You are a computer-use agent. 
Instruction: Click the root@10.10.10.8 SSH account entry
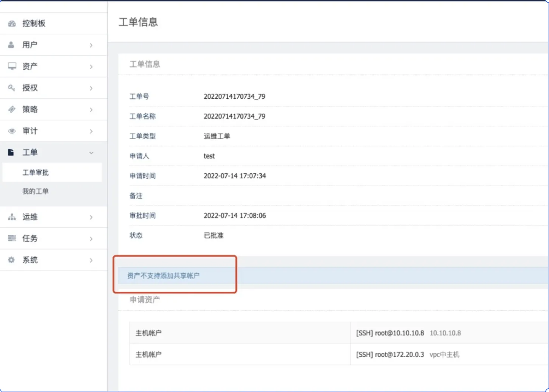click(389, 333)
